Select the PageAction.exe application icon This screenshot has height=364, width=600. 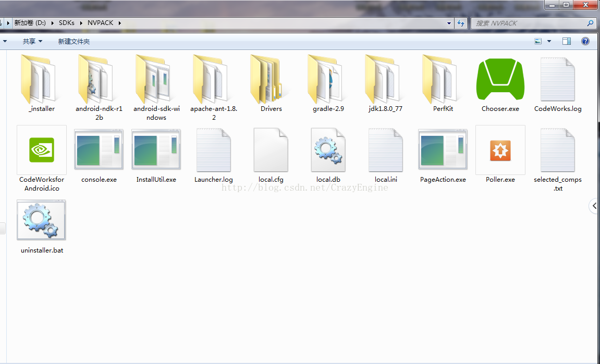coord(443,149)
